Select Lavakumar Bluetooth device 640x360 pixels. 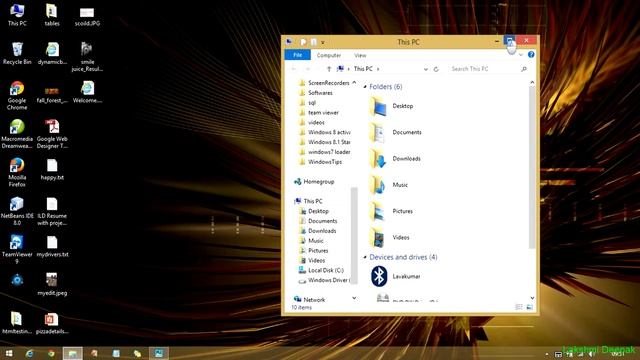pos(396,276)
